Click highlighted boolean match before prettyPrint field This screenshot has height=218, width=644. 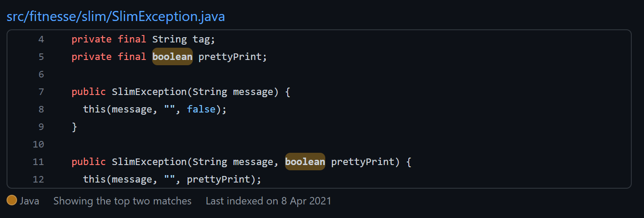(172, 57)
